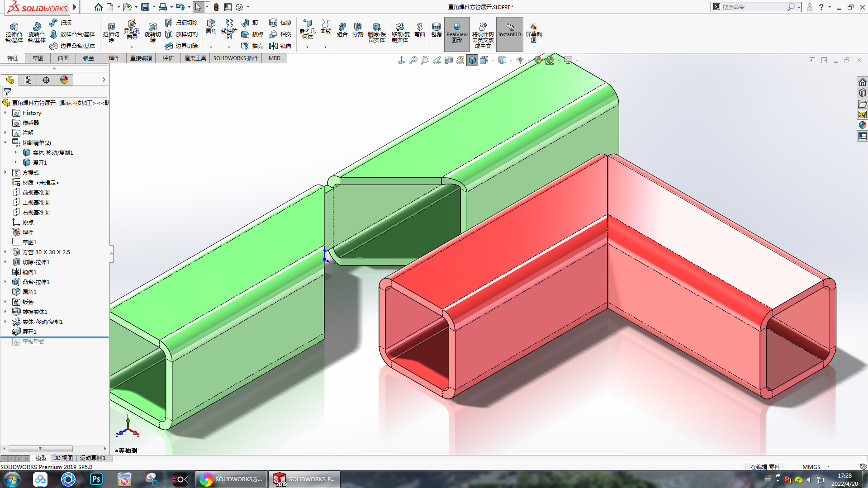
Task: Open the Hole Wizard (异型孔向导) tool
Action: (132, 30)
